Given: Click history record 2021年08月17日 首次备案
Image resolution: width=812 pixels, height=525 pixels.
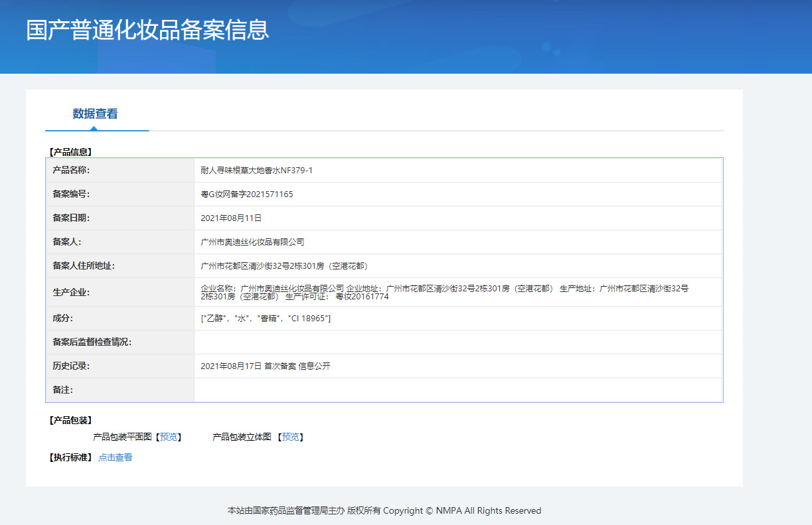Looking at the screenshot, I should pyautogui.click(x=265, y=366).
